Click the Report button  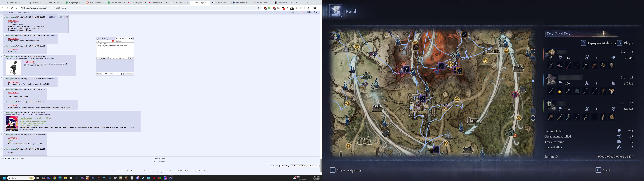click(300, 166)
